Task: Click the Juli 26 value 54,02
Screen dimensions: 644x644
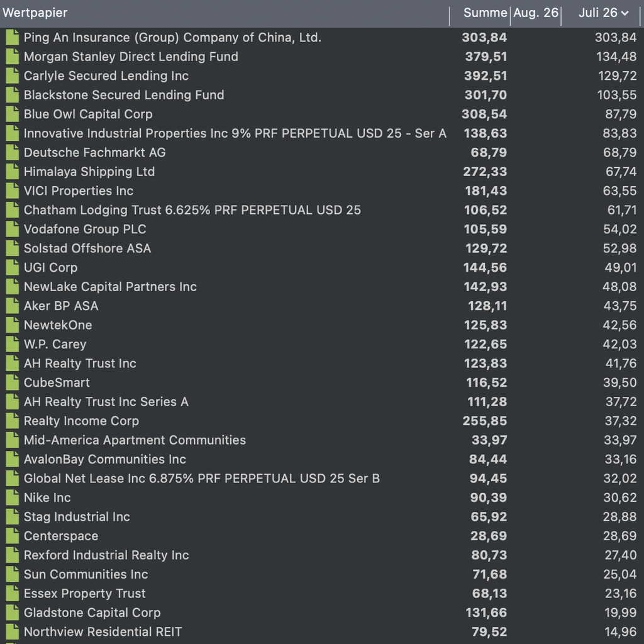Action: point(619,229)
